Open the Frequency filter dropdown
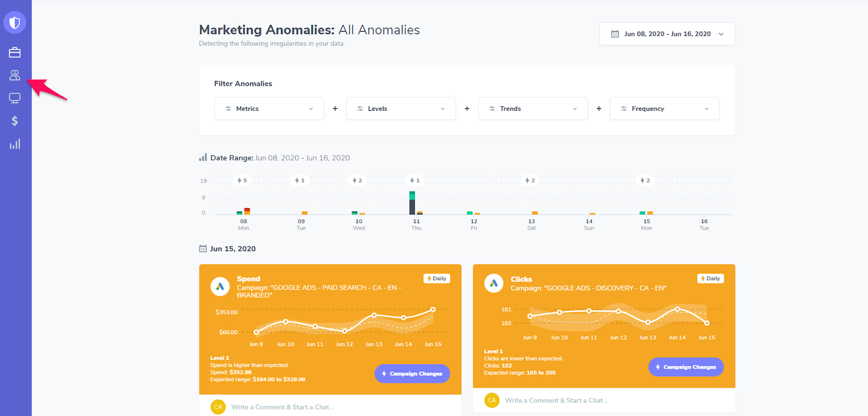The image size is (868, 416). pyautogui.click(x=665, y=109)
